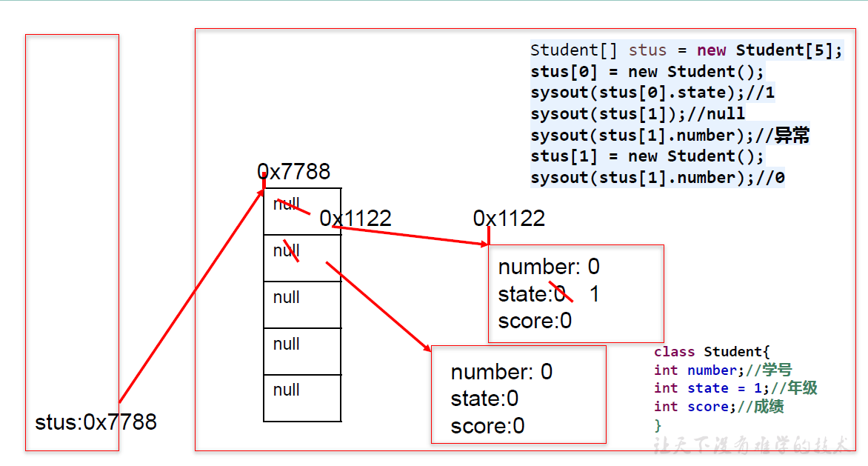The width and height of the screenshot is (868, 466).
Task: Click state:0 in the lower object box
Action: pos(484,399)
